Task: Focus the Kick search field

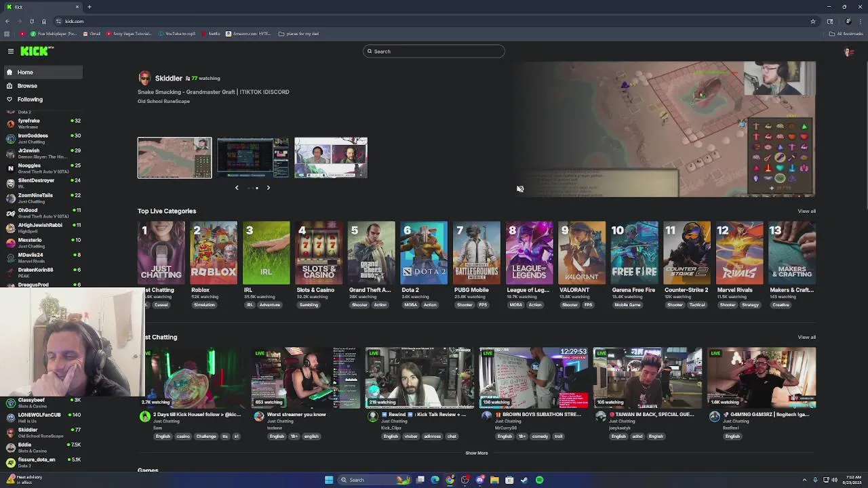Action: 434,52
